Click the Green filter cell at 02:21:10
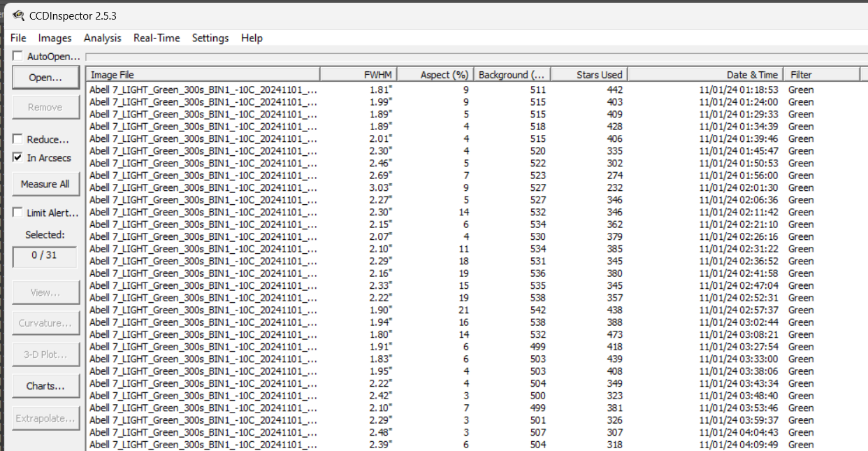Screen dimensions: 868x451 801,224
